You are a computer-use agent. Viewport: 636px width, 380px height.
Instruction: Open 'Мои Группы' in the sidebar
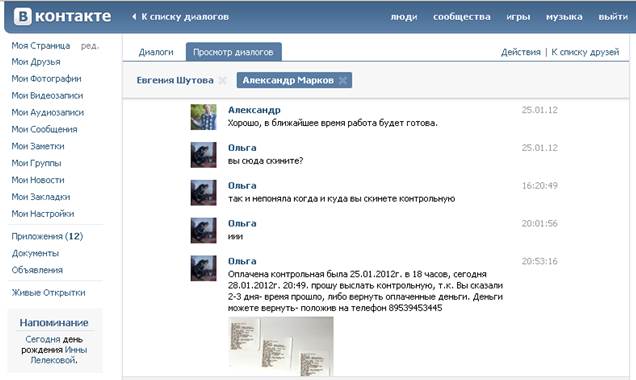(36, 163)
